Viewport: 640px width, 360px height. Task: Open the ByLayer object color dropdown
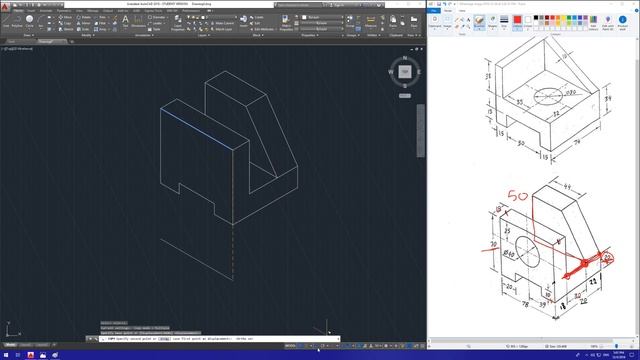click(x=322, y=18)
